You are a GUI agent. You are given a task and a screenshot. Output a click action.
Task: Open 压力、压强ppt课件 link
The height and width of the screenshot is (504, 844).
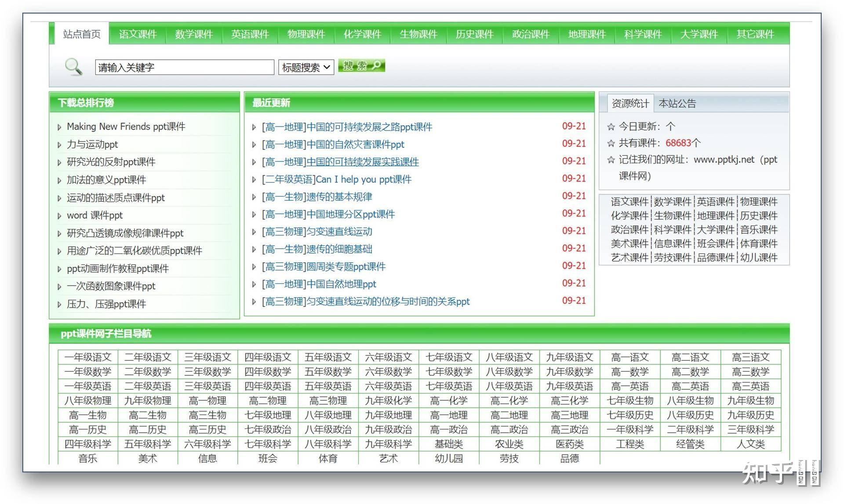[106, 304]
